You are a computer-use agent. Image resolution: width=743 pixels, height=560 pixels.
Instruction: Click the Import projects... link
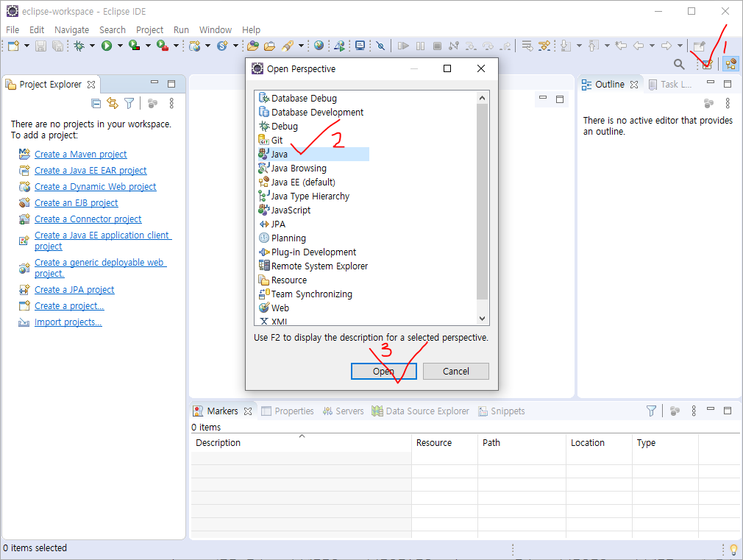coord(68,322)
